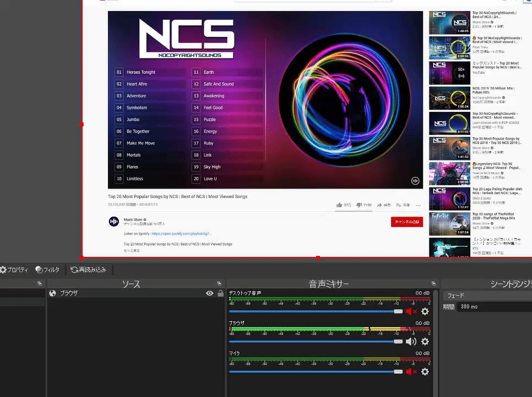Click video title Top 20 Most Popular Songs
Viewport: 532px width, 397px height.
click(x=177, y=197)
